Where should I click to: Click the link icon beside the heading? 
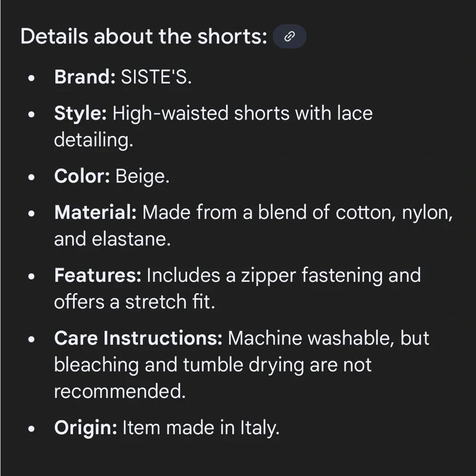(289, 37)
